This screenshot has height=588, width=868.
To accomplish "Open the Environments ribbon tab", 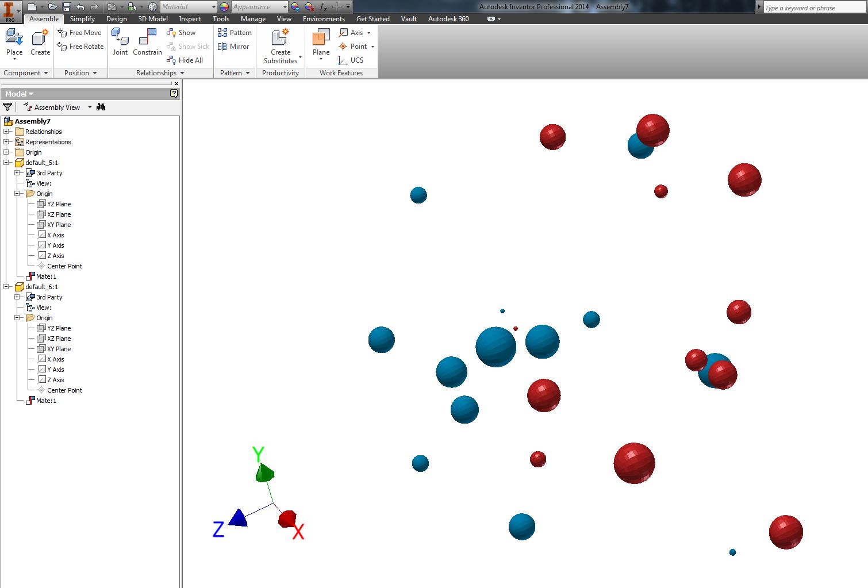I will coord(324,19).
